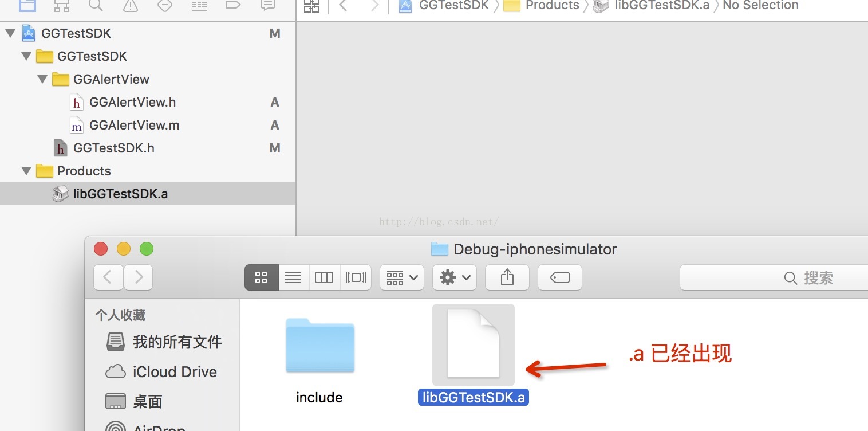Click the Finder edit tags button
The width and height of the screenshot is (868, 431).
(x=560, y=278)
